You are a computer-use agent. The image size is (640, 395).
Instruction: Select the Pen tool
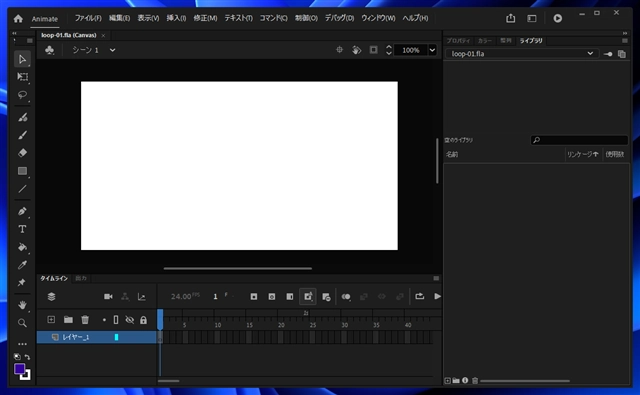(x=22, y=211)
